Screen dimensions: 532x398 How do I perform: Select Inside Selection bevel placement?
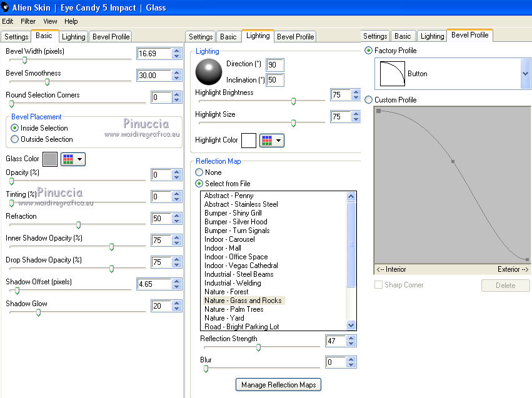15,128
